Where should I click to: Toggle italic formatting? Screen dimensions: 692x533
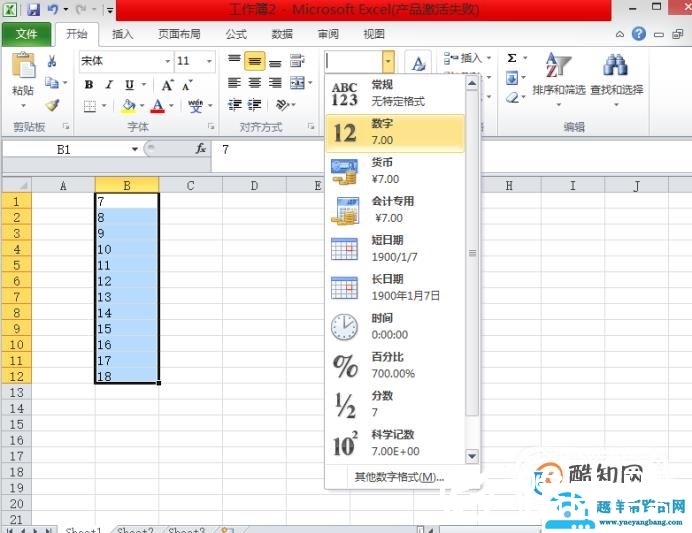pyautogui.click(x=109, y=85)
